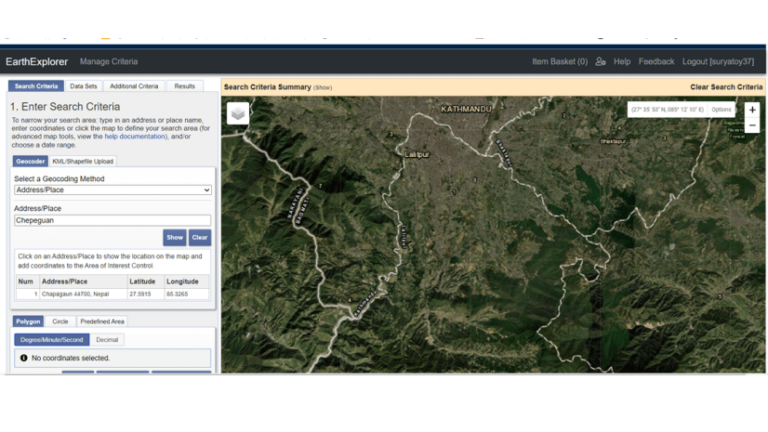Open the help documentation link
This screenshot has height=432, width=768.
click(135, 137)
